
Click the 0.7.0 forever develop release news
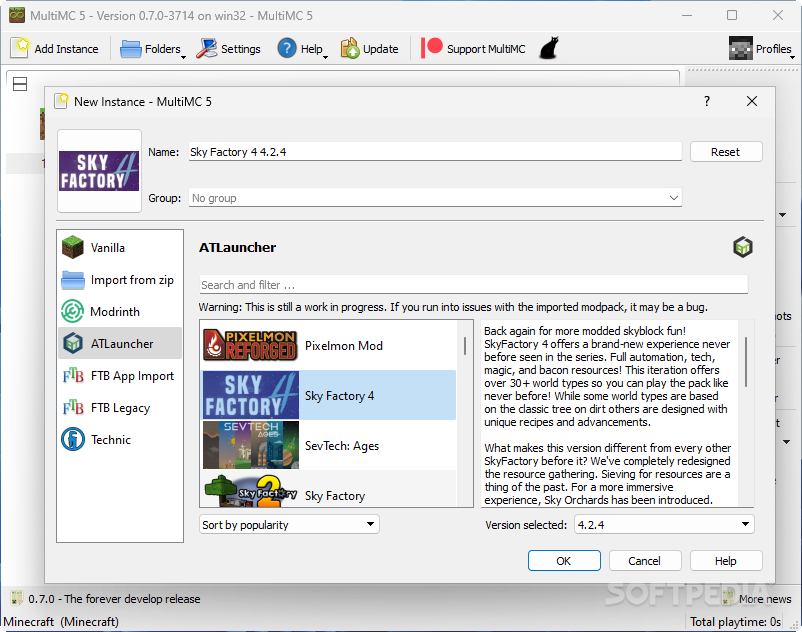tap(106, 599)
